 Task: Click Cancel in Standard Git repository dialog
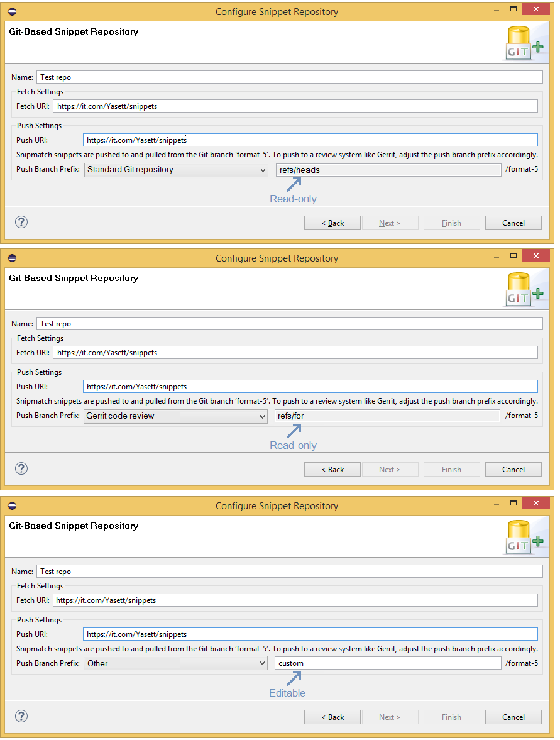pyautogui.click(x=513, y=223)
